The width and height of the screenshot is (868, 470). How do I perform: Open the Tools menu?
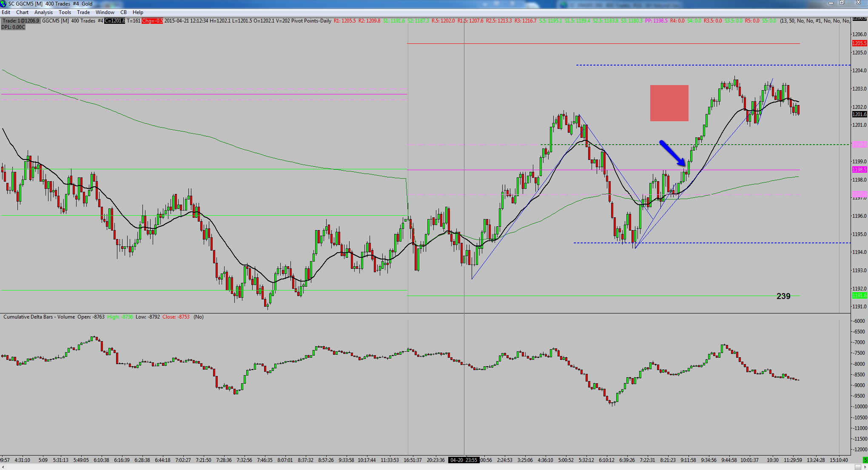65,12
